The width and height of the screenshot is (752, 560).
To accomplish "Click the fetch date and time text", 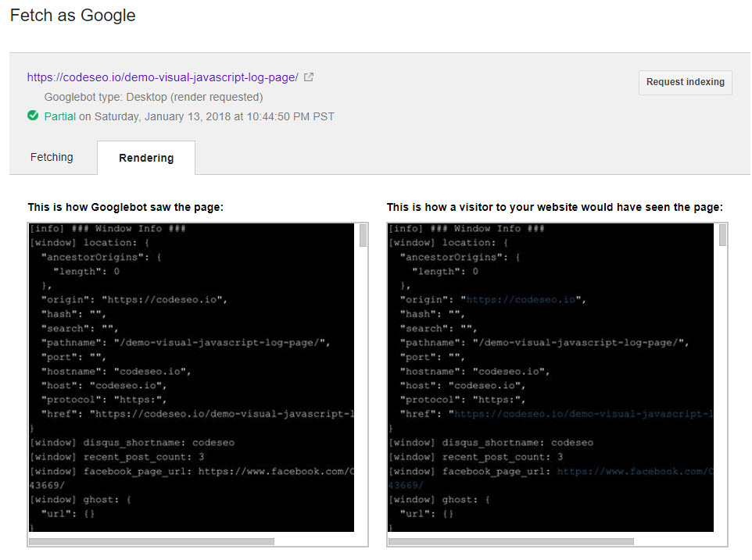I will [x=206, y=116].
